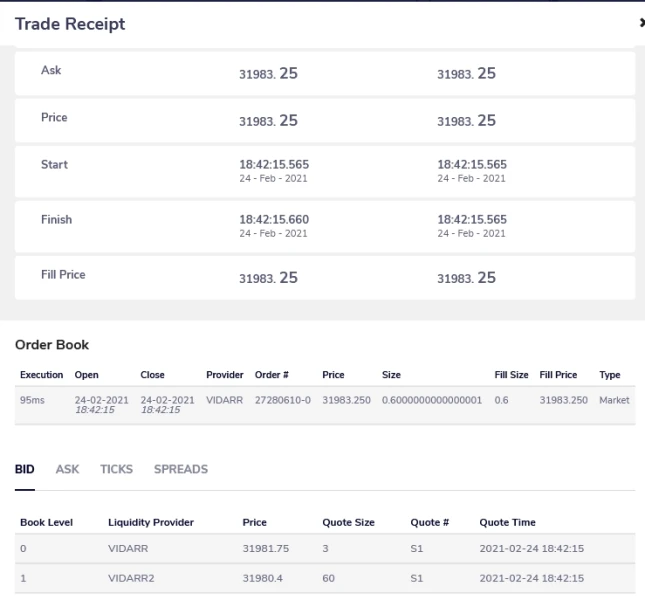Click the Finish row in the receipt
This screenshot has height=600, width=645.
[x=56, y=219]
